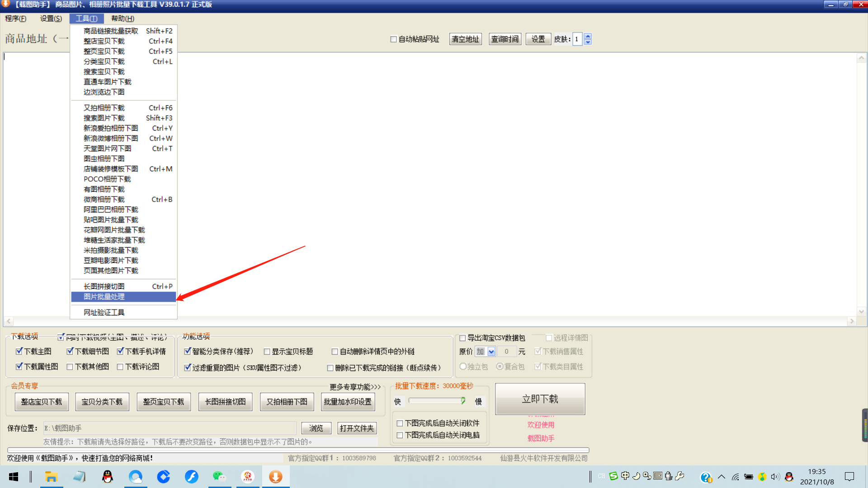Check 下图完成后自动关闭软件
Screen dimensions: 868x488
[x=400, y=423]
